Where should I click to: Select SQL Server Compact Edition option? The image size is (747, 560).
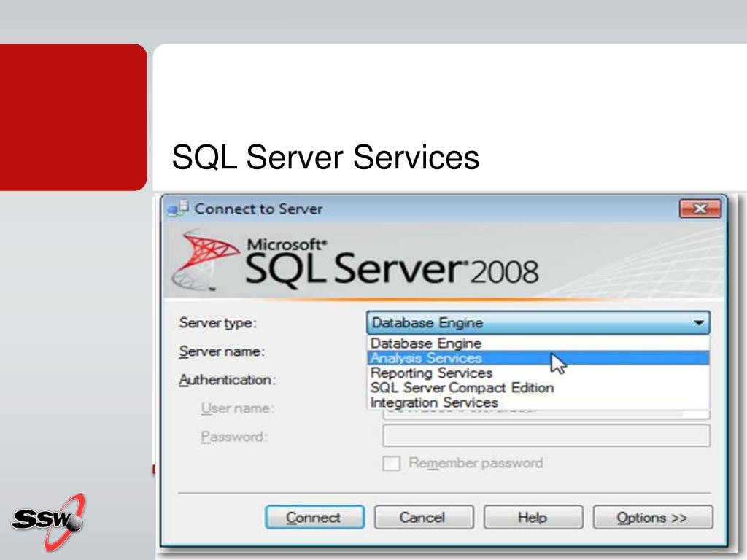coord(538,387)
